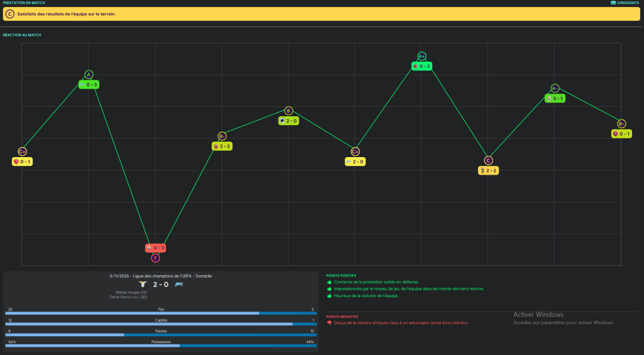Click the C grade badge in the yellow banner
The height and width of the screenshot is (355, 644).
point(10,14)
